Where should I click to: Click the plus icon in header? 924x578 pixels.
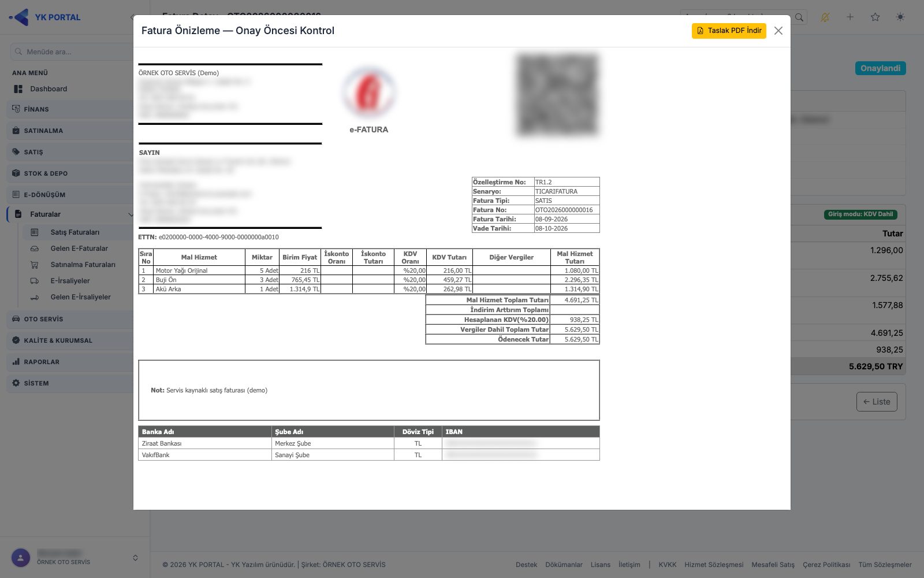850,17
